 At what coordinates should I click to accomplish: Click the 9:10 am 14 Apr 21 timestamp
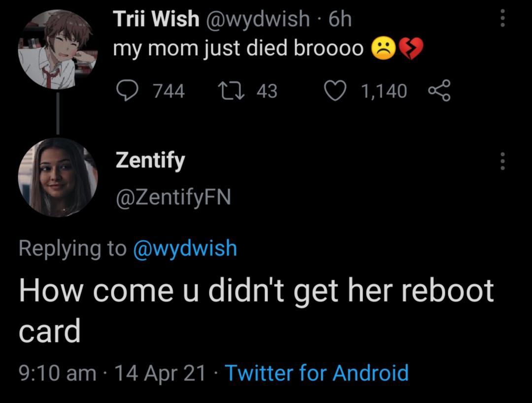pos(112,373)
